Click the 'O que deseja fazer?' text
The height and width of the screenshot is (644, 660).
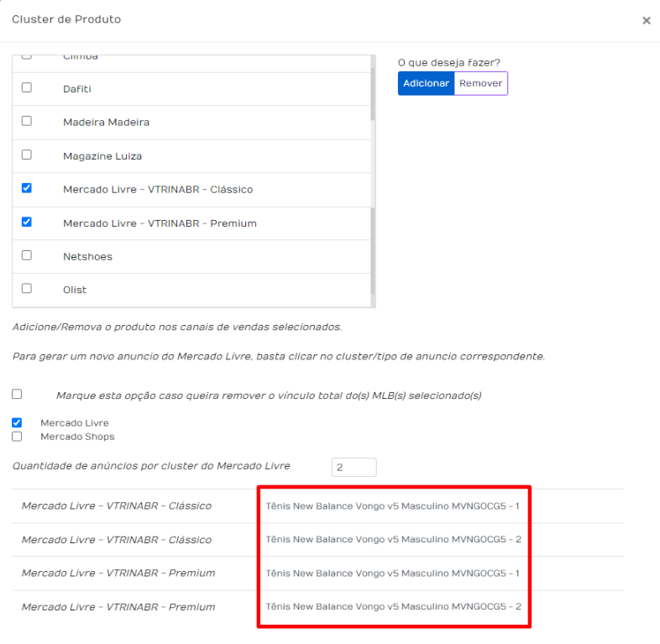coord(449,63)
